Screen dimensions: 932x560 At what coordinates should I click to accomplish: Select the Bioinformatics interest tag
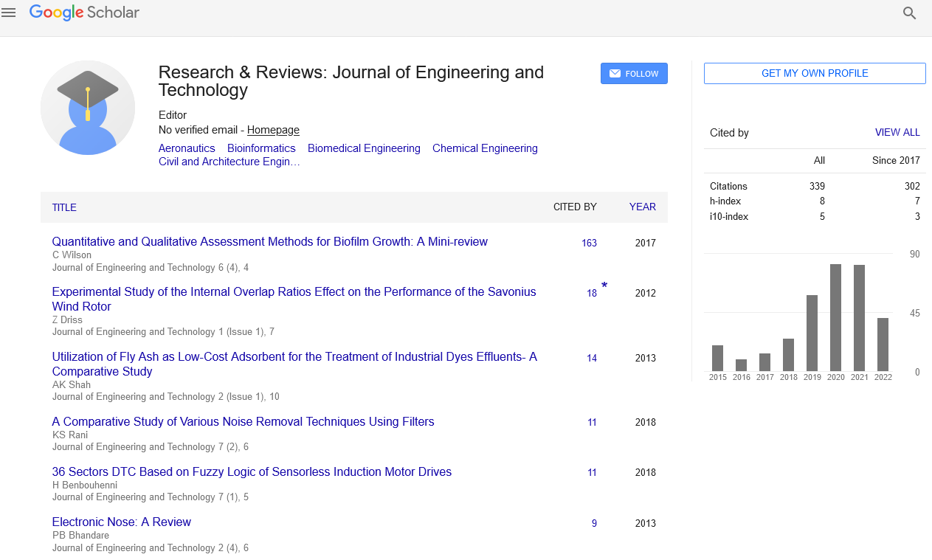click(261, 148)
